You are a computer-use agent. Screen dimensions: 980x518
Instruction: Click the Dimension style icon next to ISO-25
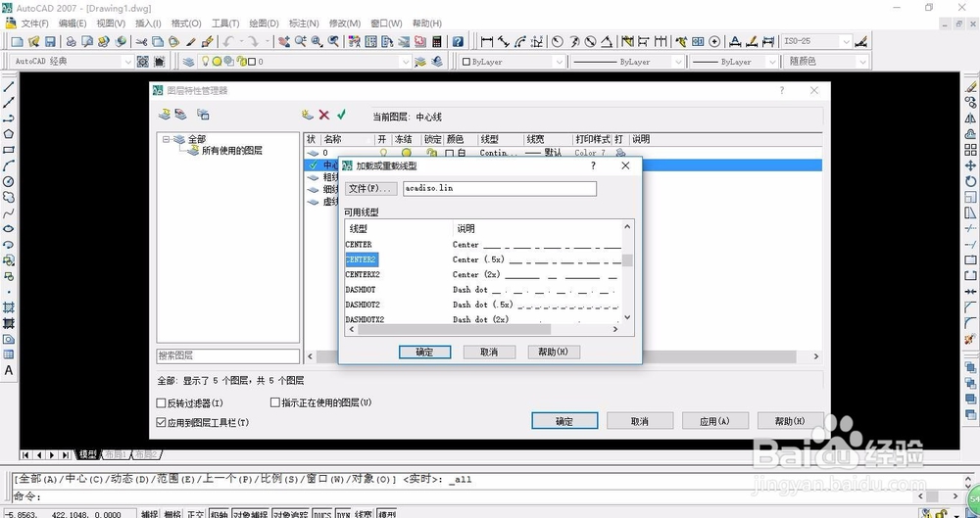coord(861,42)
